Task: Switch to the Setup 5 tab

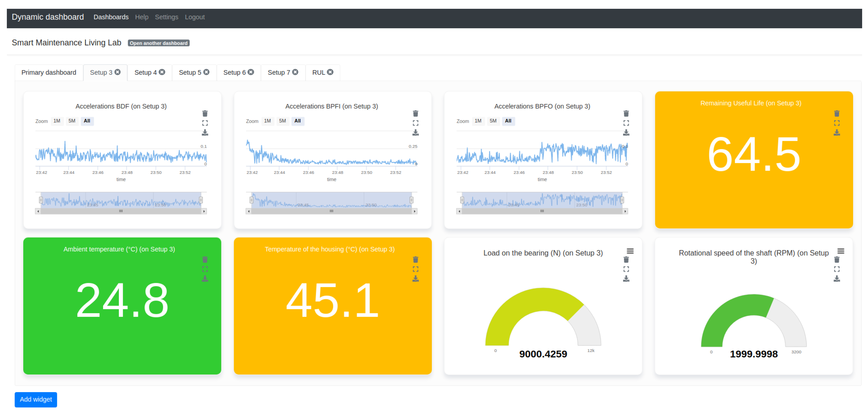Action: [190, 73]
